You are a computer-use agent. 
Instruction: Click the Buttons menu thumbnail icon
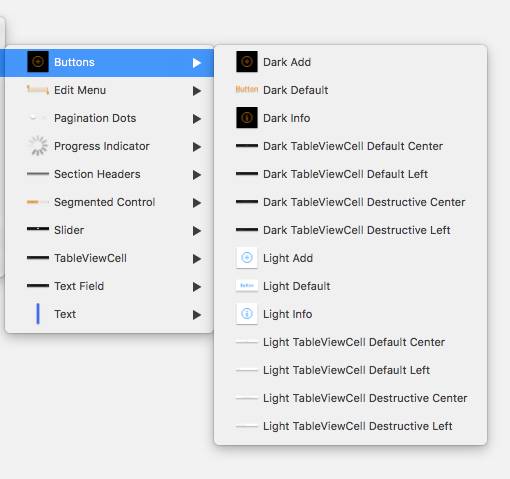click(38, 62)
